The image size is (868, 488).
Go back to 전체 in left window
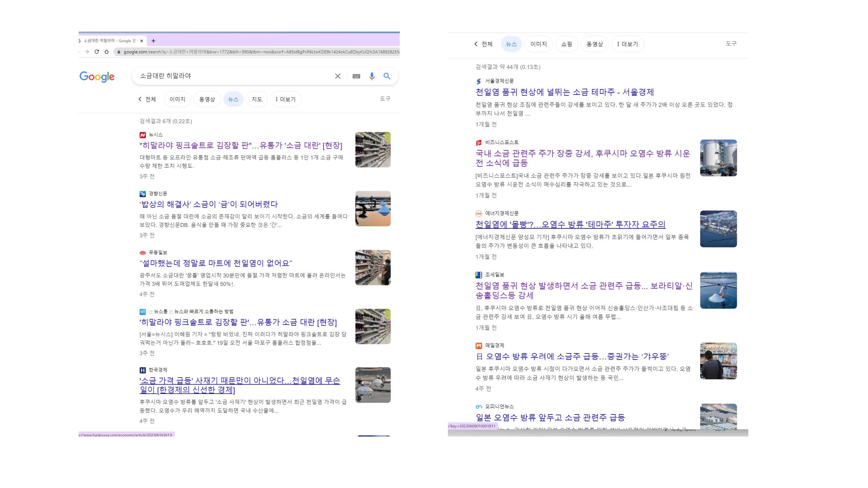147,99
